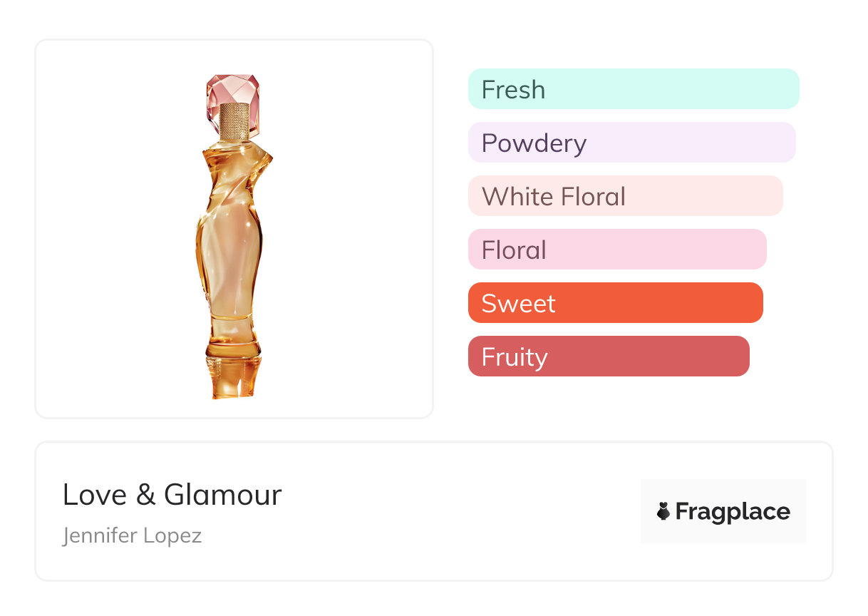The image size is (868, 616).
Task: Click the Fruity text label
Action: [514, 356]
